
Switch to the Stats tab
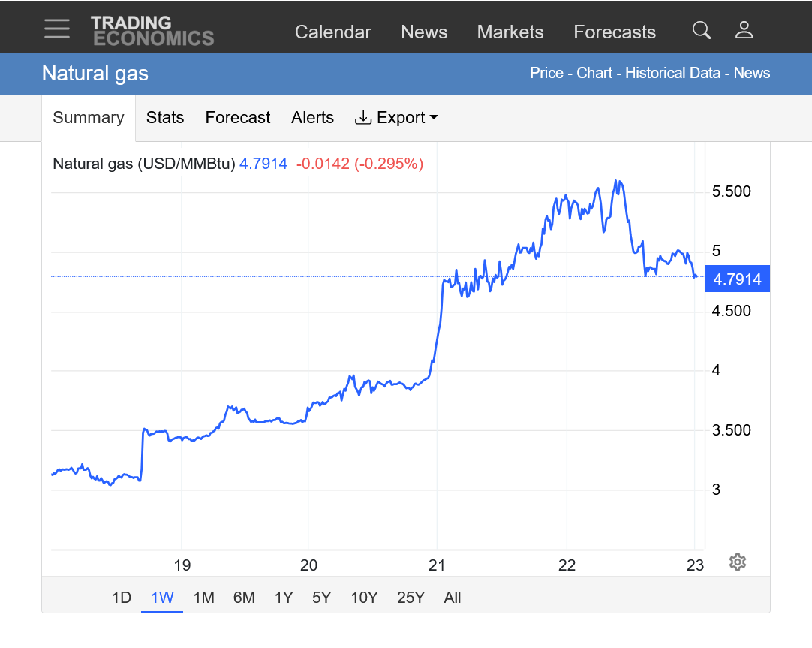(165, 118)
